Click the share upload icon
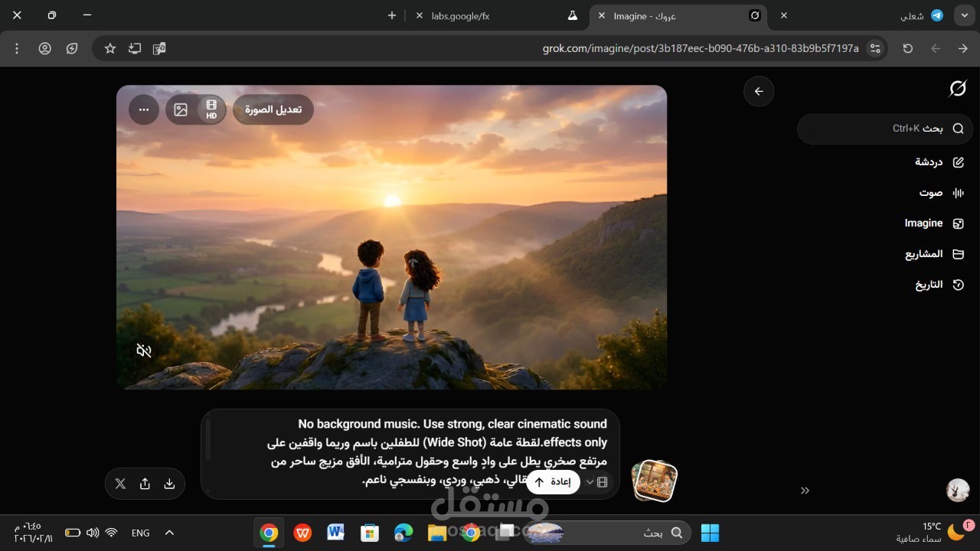Screen dimensions: 980x551 pyautogui.click(x=145, y=484)
